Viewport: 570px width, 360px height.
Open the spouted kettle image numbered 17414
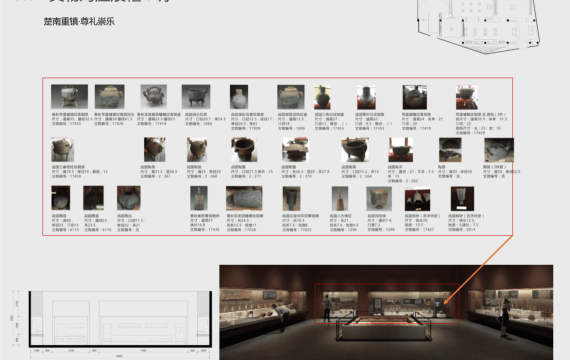[154, 96]
